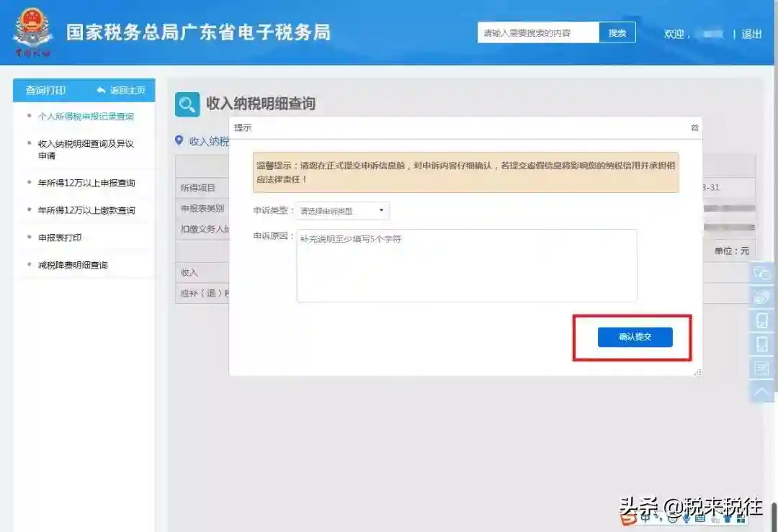Click the Weibo icon in right sidebar
Screen dimensions: 778x532
pos(761,297)
